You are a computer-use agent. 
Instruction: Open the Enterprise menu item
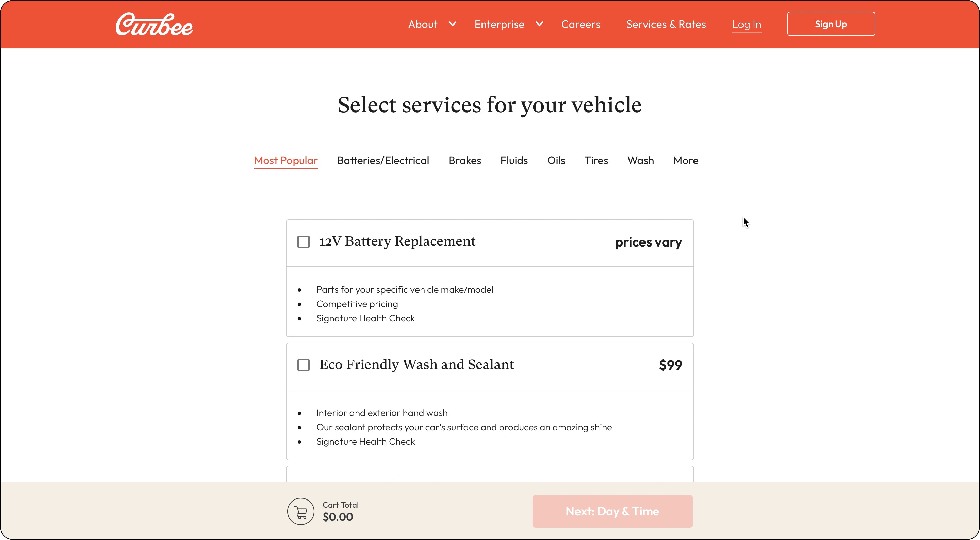pyautogui.click(x=499, y=25)
